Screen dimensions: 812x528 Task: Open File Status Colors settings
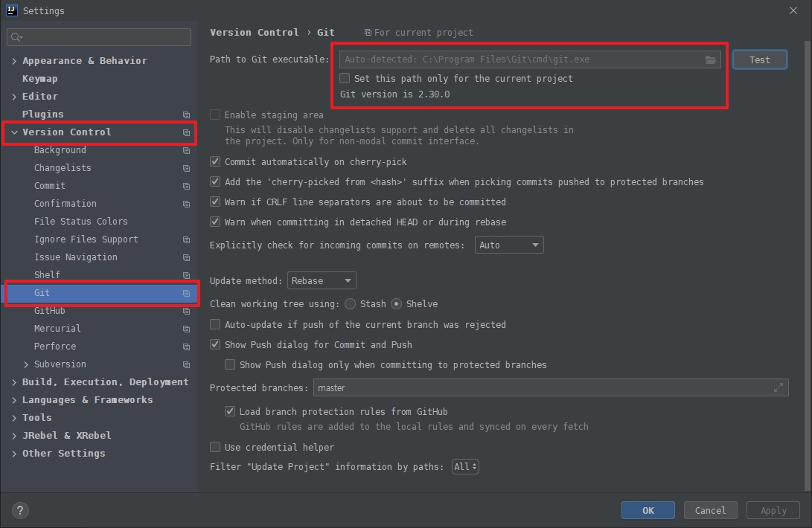[81, 222]
